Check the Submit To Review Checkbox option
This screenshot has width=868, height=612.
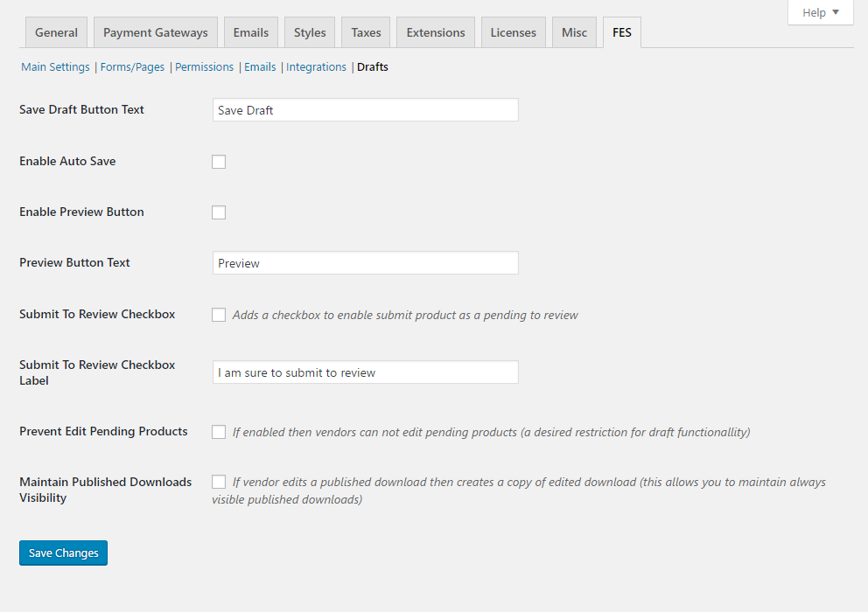click(x=219, y=315)
